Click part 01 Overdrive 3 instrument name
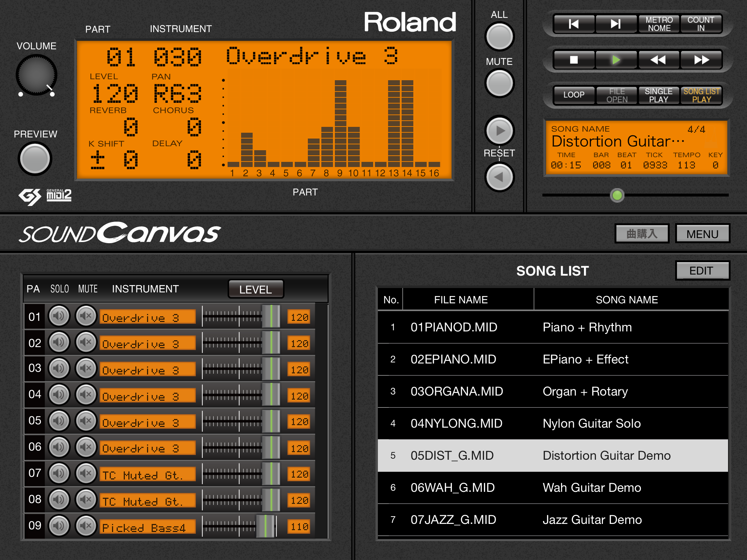The width and height of the screenshot is (747, 560). click(148, 317)
